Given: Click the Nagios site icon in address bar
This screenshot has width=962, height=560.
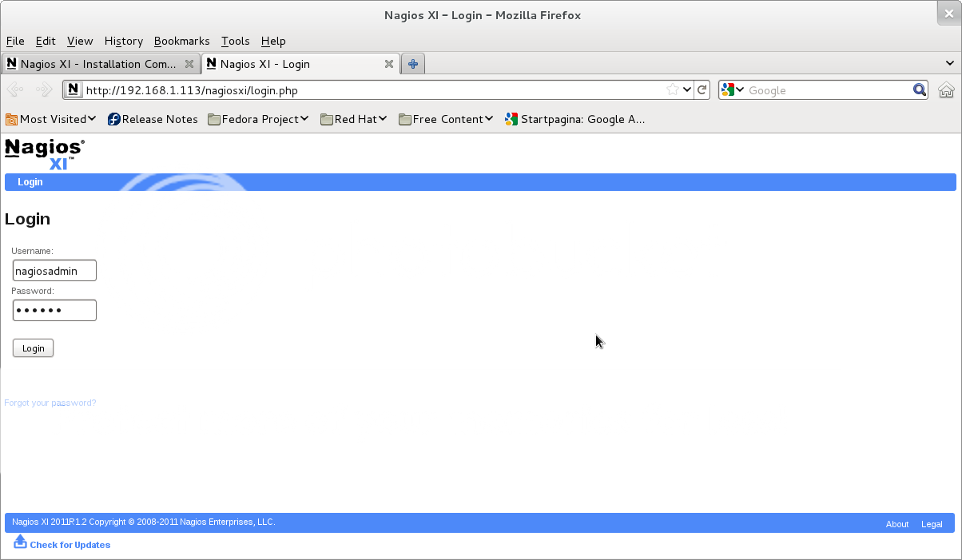Looking at the screenshot, I should point(74,89).
